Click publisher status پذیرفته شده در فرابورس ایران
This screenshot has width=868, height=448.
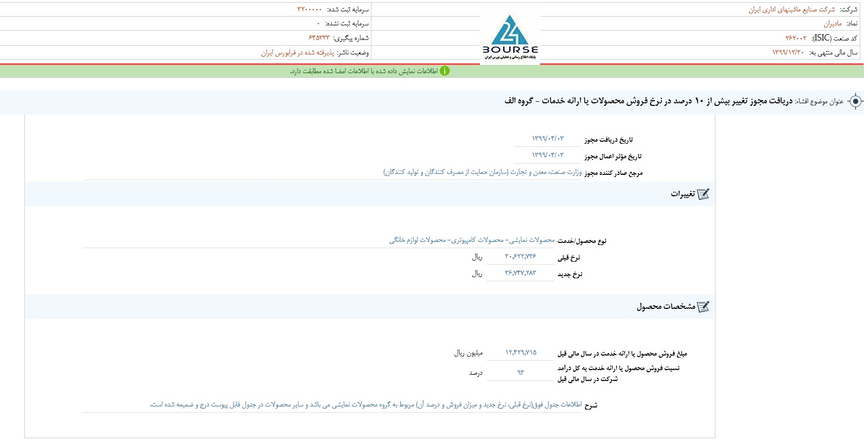point(297,52)
